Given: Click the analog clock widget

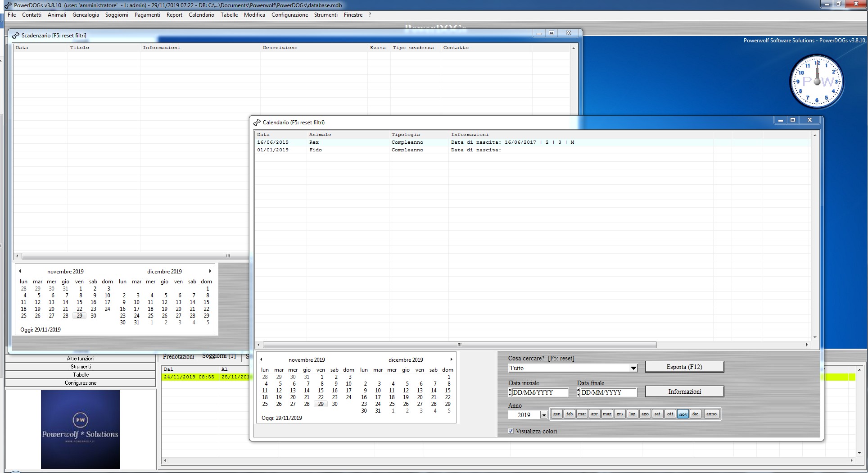Looking at the screenshot, I should point(817,82).
